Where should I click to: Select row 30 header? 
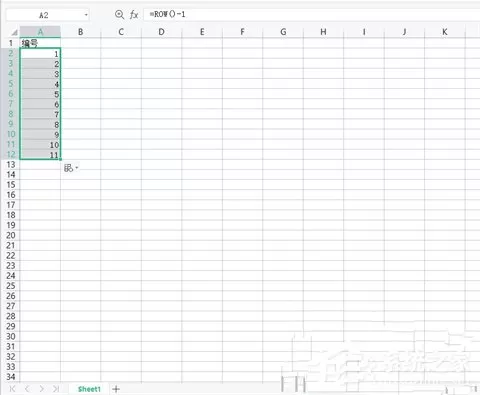[11, 336]
